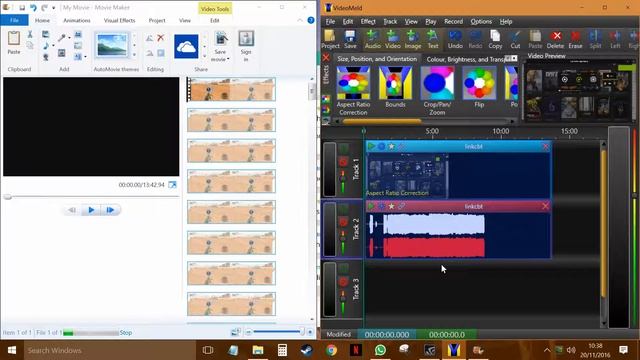Click the Redo icon in VideoMeld
This screenshot has height=360, width=640.
(x=475, y=39)
